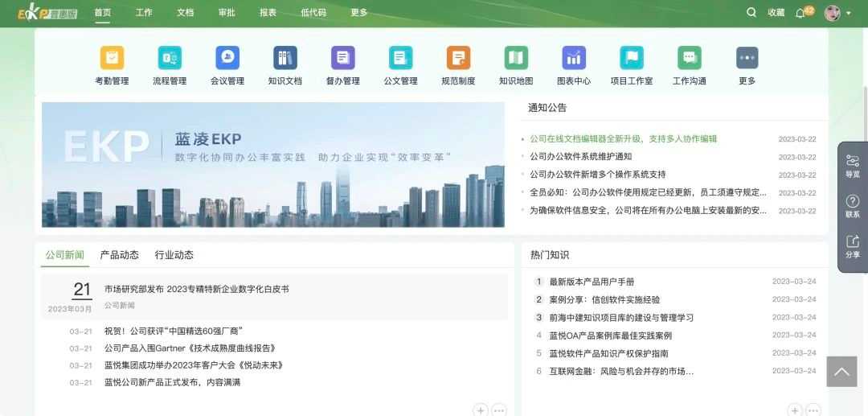The width and height of the screenshot is (868, 416).
Task: Open the 督办管理 supervision icon
Action: click(342, 58)
